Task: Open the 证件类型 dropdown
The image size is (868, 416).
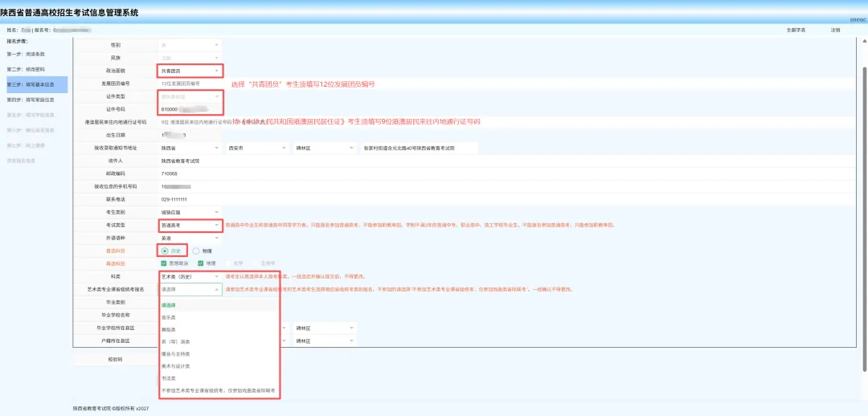Action: pyautogui.click(x=190, y=97)
